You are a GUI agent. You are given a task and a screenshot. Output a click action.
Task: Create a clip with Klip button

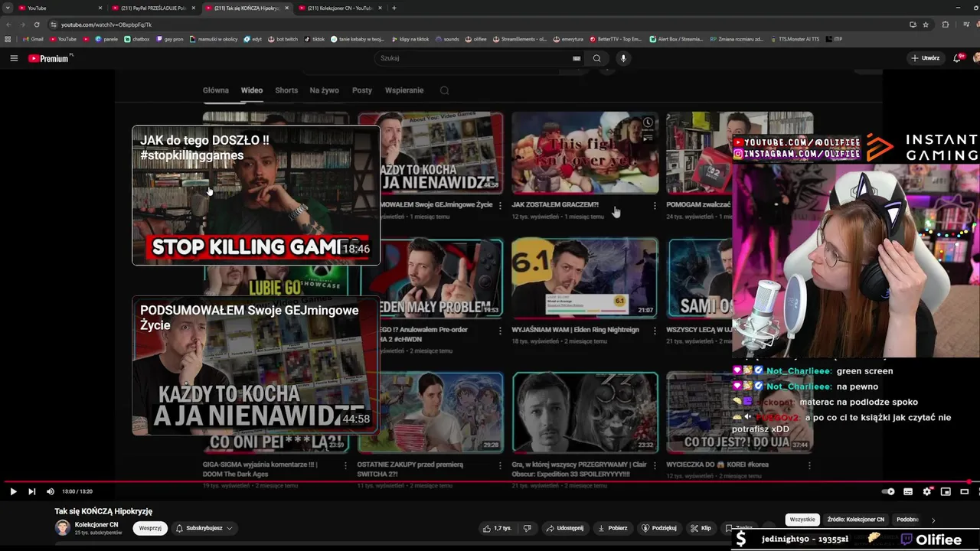click(701, 528)
